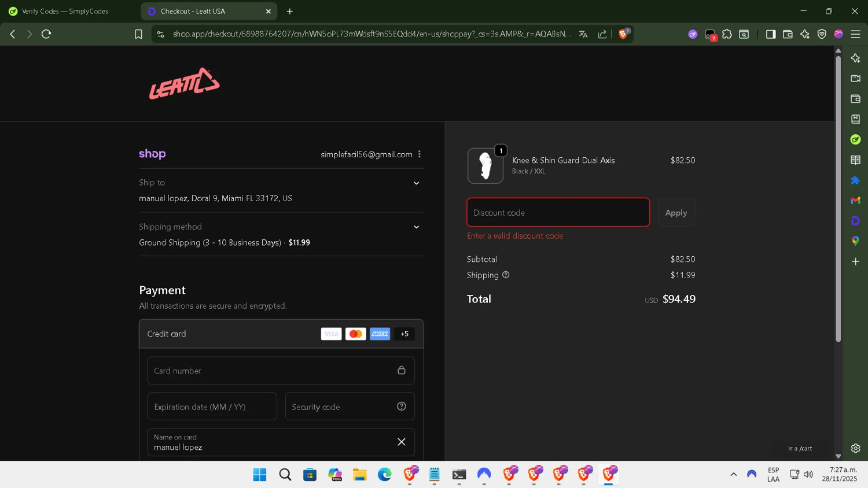Click the ESP LAA language indicator
The width and height of the screenshot is (868, 488).
pyautogui.click(x=773, y=474)
